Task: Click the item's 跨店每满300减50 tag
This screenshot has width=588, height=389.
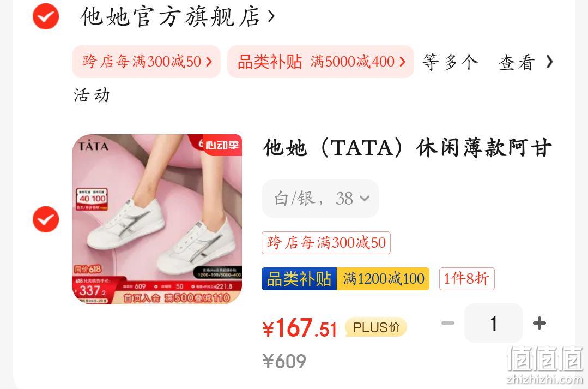Action: click(326, 243)
